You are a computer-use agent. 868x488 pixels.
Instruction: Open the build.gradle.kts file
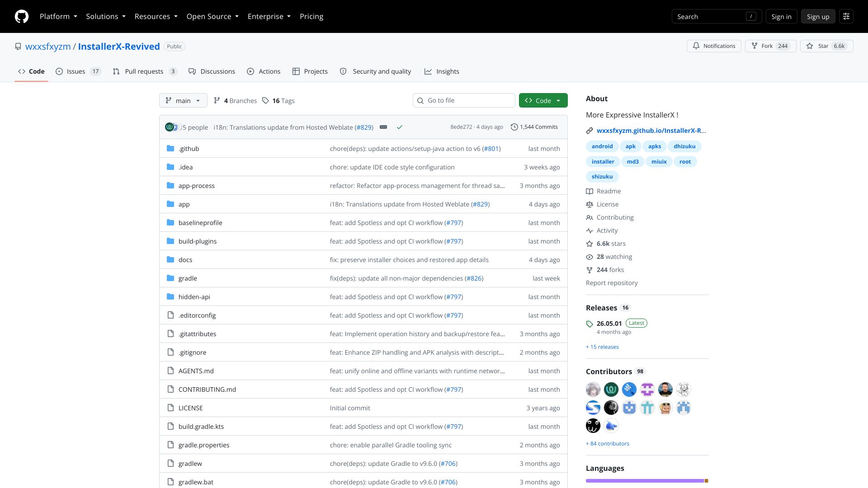pos(201,427)
